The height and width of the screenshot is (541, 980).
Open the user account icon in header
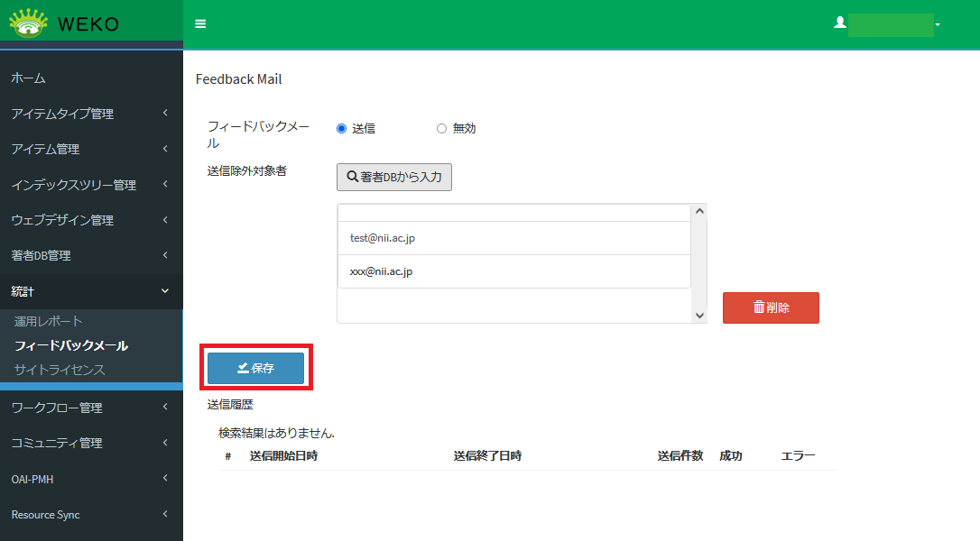click(x=840, y=23)
